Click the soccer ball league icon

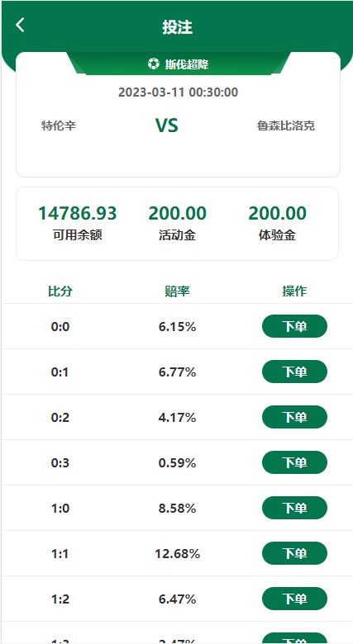click(x=154, y=64)
